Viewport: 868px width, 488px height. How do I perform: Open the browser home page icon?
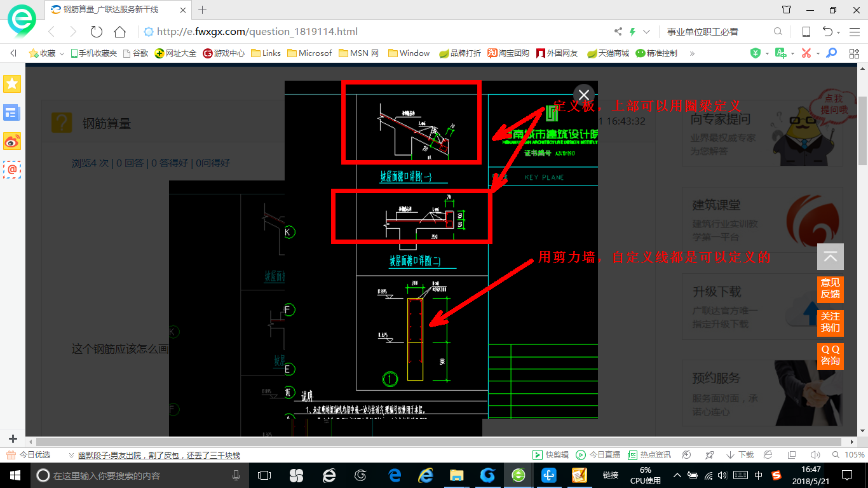(x=119, y=32)
